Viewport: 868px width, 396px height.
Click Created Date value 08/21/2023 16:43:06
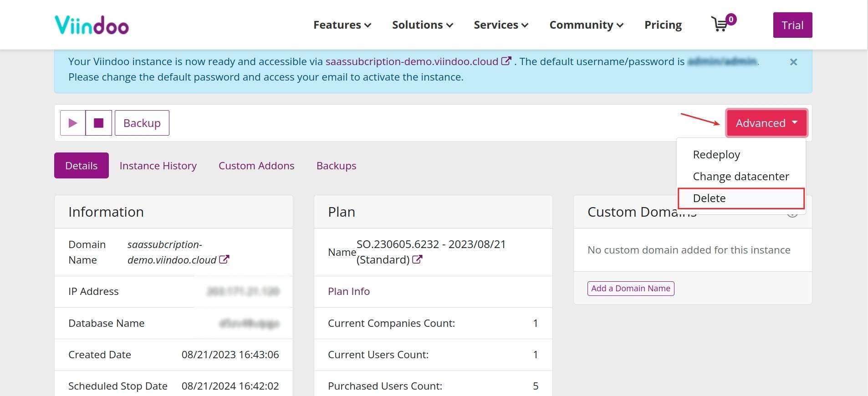point(230,355)
